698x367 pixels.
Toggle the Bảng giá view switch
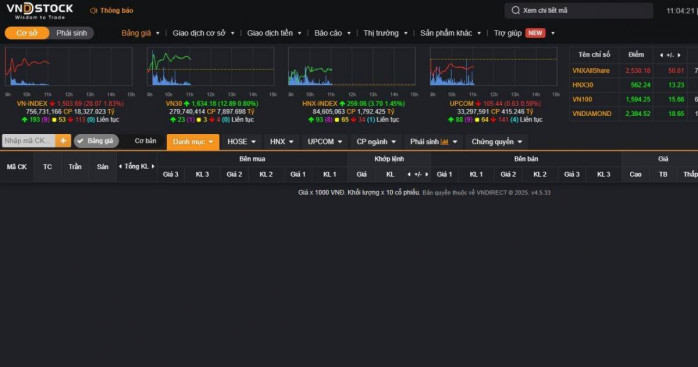pos(96,141)
